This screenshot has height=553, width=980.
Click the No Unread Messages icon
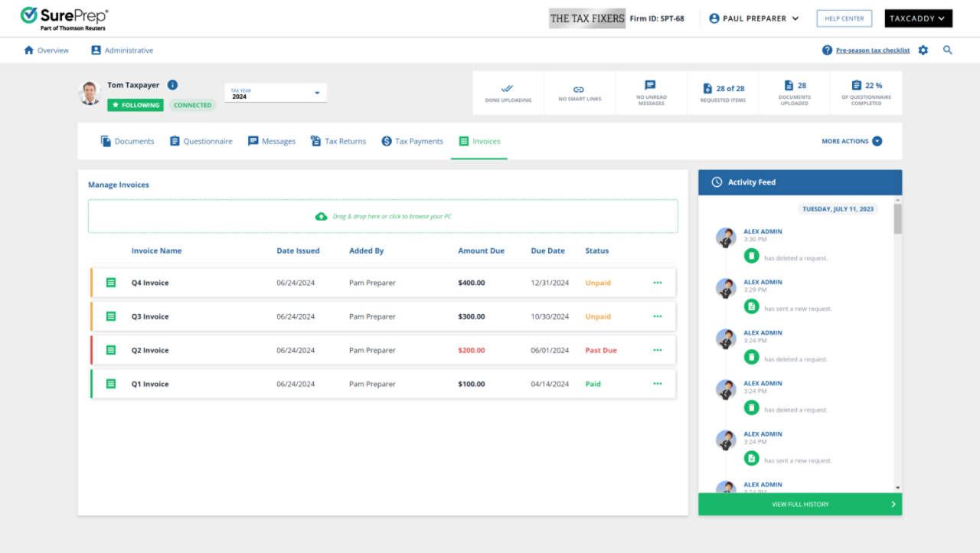coord(651,86)
